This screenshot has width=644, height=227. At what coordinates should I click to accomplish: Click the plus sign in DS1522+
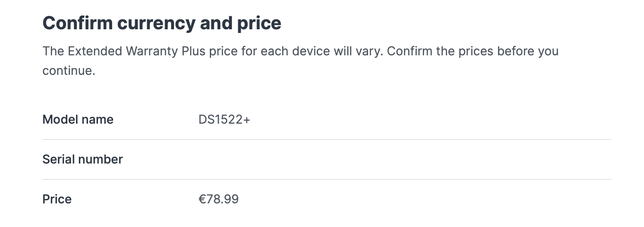pos(247,120)
